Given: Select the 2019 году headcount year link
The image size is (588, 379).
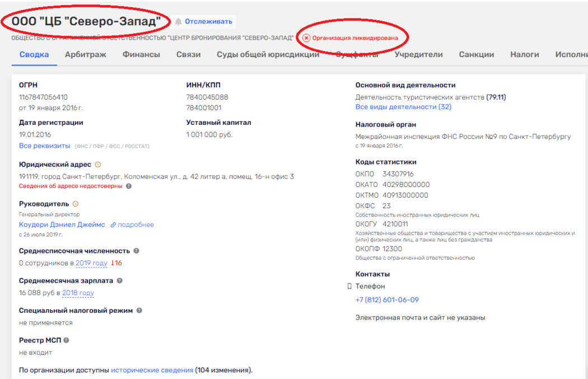Looking at the screenshot, I should 91,263.
